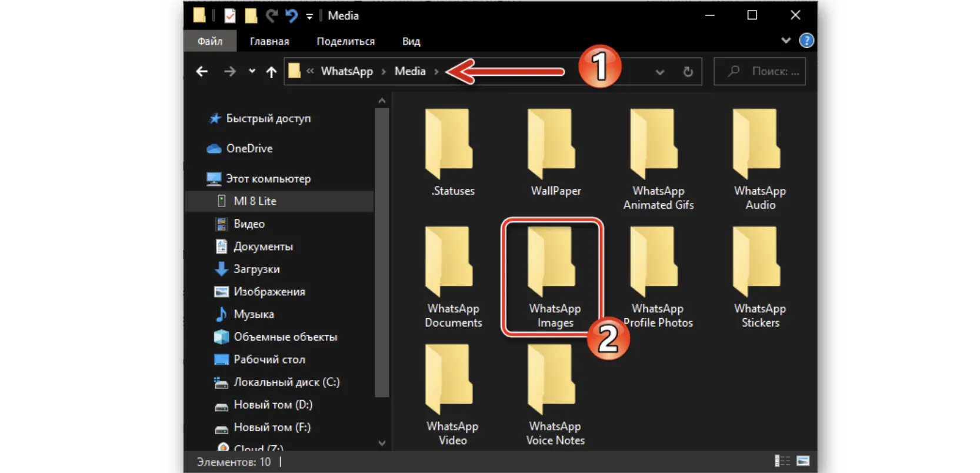Click the search box Поиск
This screenshot has height=473, width=980.
pyautogui.click(x=759, y=71)
